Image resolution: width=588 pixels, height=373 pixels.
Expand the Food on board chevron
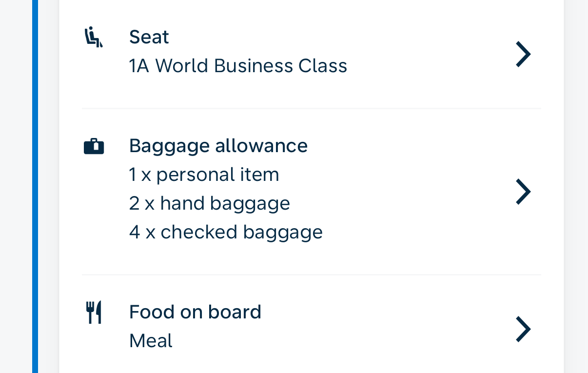pos(523,329)
